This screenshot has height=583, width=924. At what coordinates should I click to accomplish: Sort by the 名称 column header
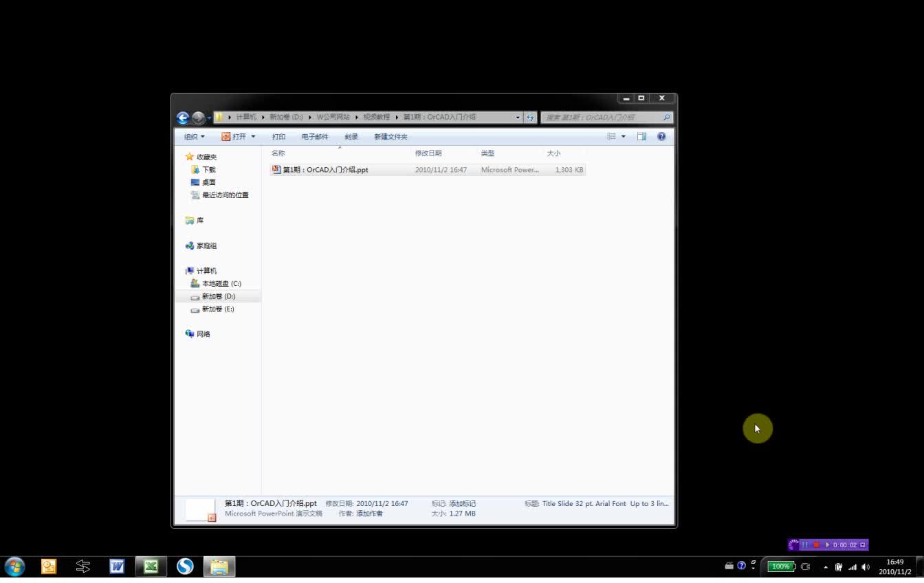(278, 153)
